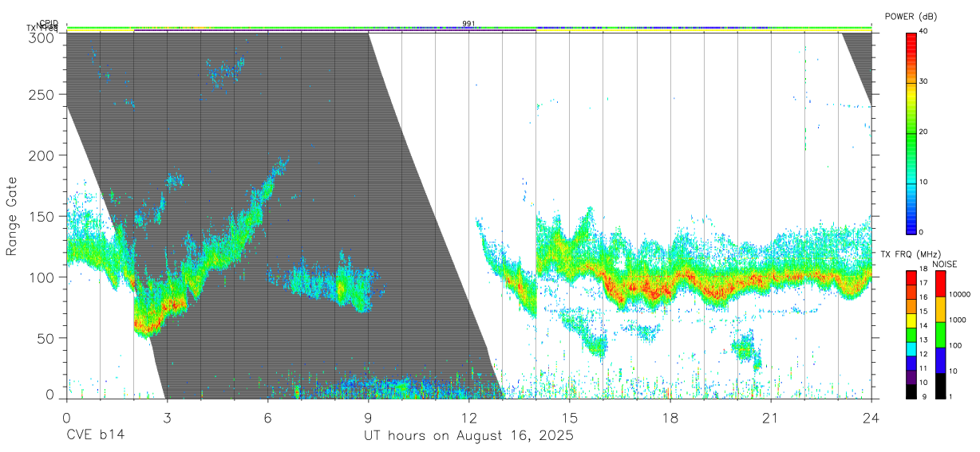980x452 pixels.
Task: Pick the red 17-18 MHz frequency swatch
Action: click(x=911, y=278)
